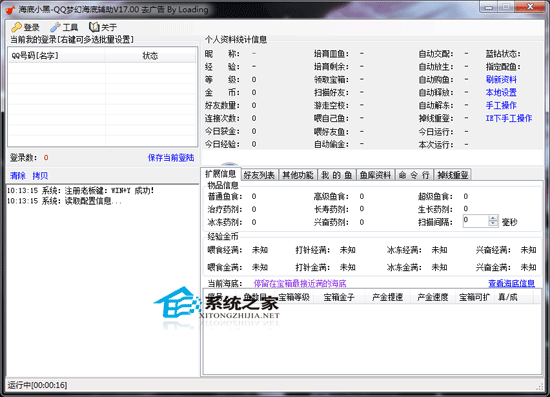Click the 产金速度 column header
The image size is (550, 397).
[432, 297]
